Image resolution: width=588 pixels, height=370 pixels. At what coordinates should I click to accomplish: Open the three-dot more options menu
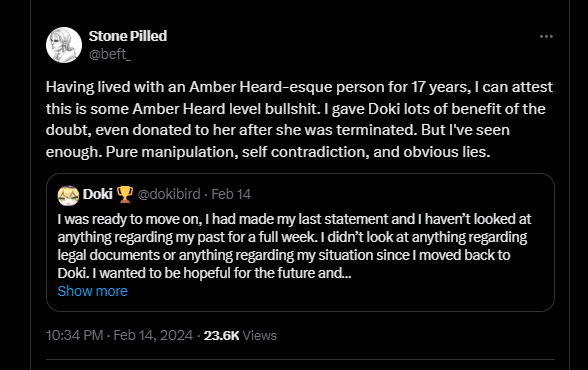tap(546, 36)
